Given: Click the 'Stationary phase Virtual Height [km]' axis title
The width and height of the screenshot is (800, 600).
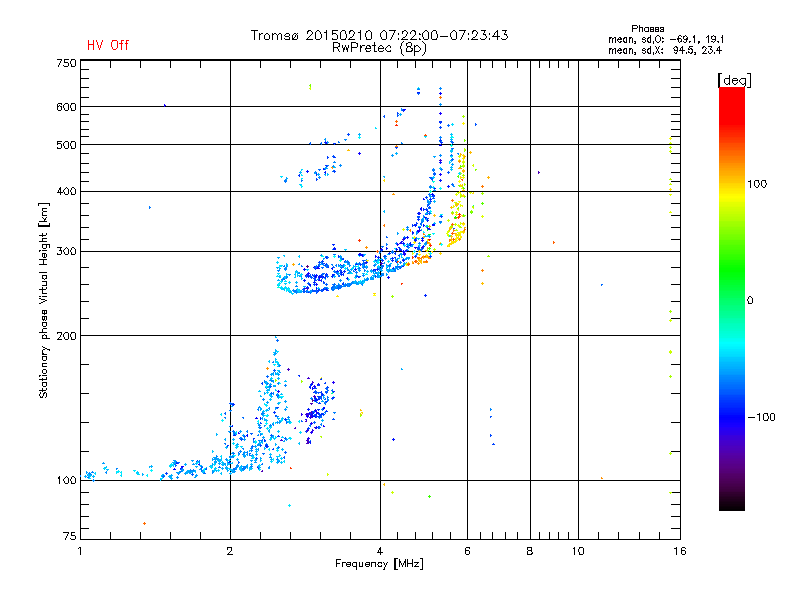Looking at the screenshot, I should tap(44, 300).
